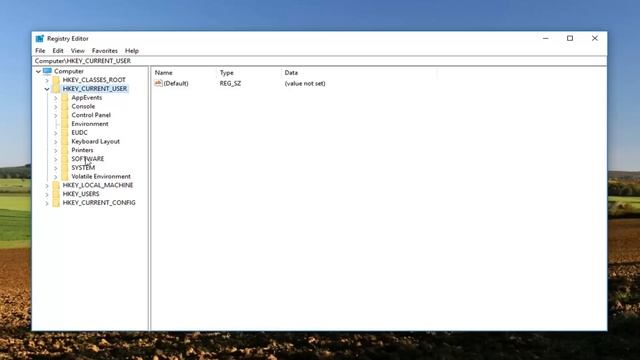640x360 pixels.
Task: Click the Volatile Environment folder icon
Action: point(65,176)
